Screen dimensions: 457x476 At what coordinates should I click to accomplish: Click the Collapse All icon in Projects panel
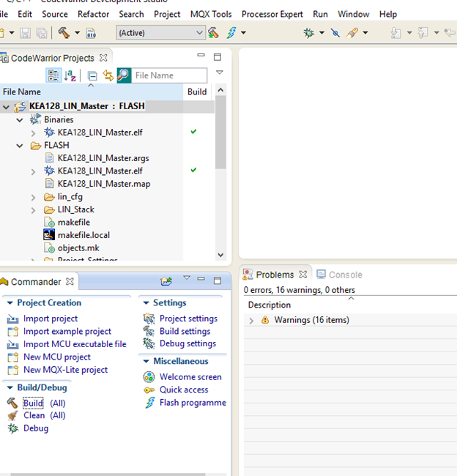[x=92, y=76]
